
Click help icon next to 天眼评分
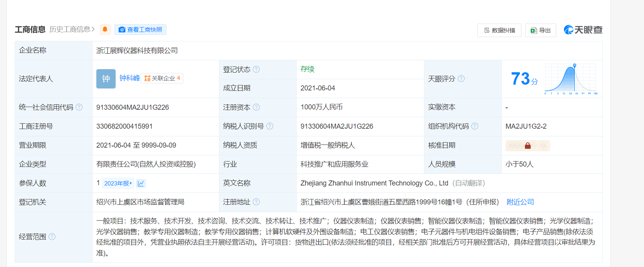click(461, 78)
